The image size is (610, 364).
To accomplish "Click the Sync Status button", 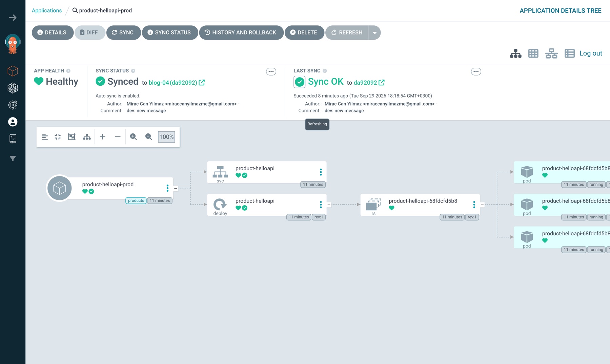I will (x=170, y=33).
